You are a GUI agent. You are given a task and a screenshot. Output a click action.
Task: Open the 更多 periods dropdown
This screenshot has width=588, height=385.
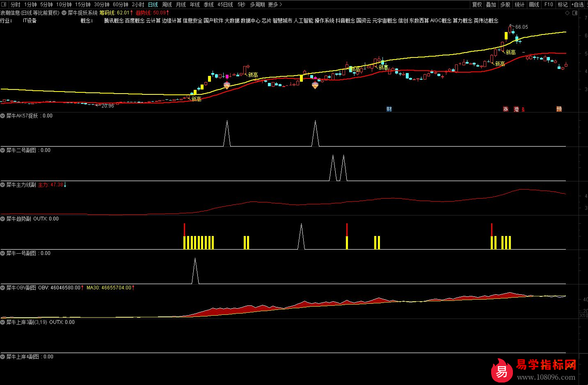(x=275, y=5)
